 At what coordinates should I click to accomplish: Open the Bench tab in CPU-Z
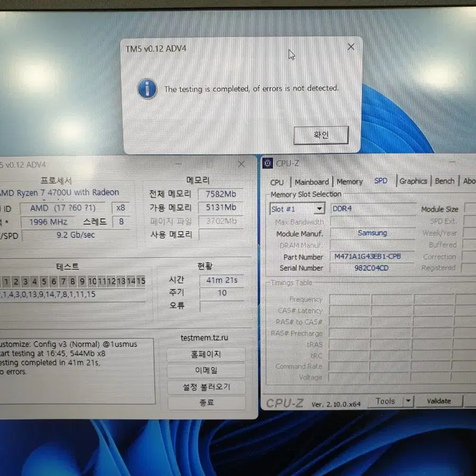click(x=444, y=181)
